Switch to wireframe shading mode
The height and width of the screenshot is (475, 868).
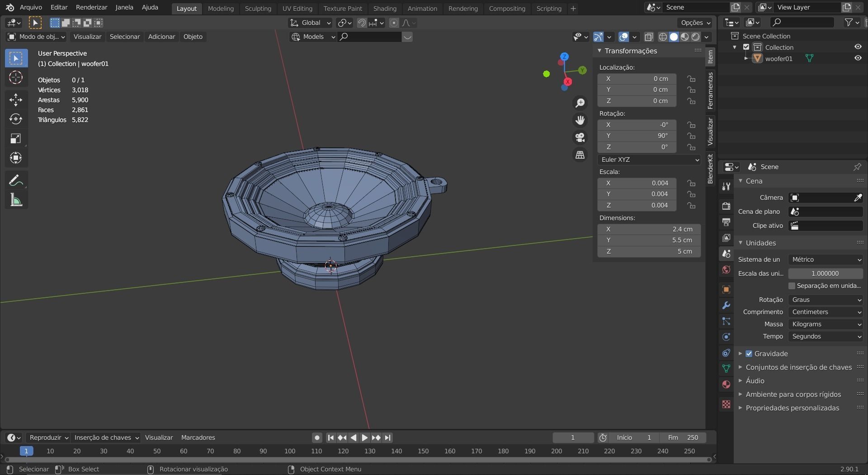(x=663, y=37)
